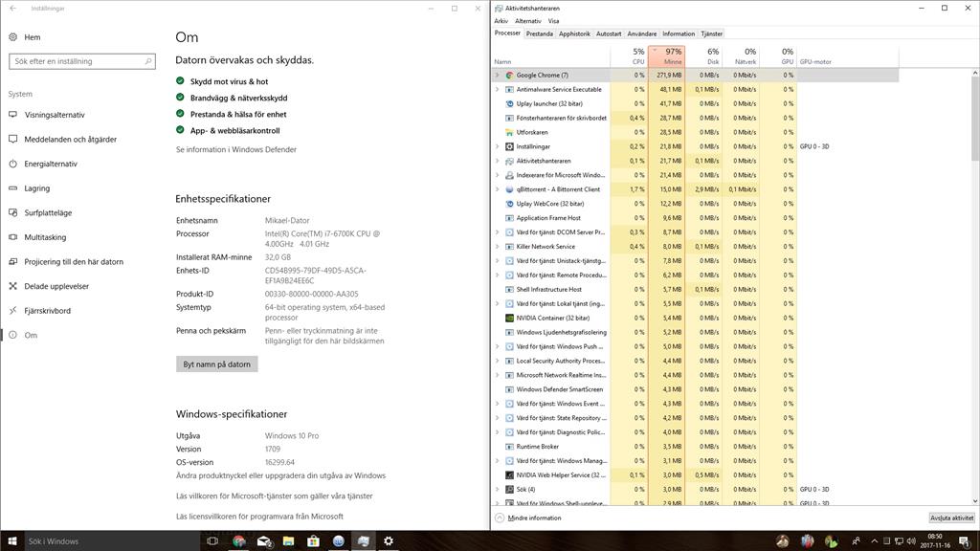The height and width of the screenshot is (551, 980).
Task: Click "Avsluta aktivitet" button
Action: coord(951,518)
